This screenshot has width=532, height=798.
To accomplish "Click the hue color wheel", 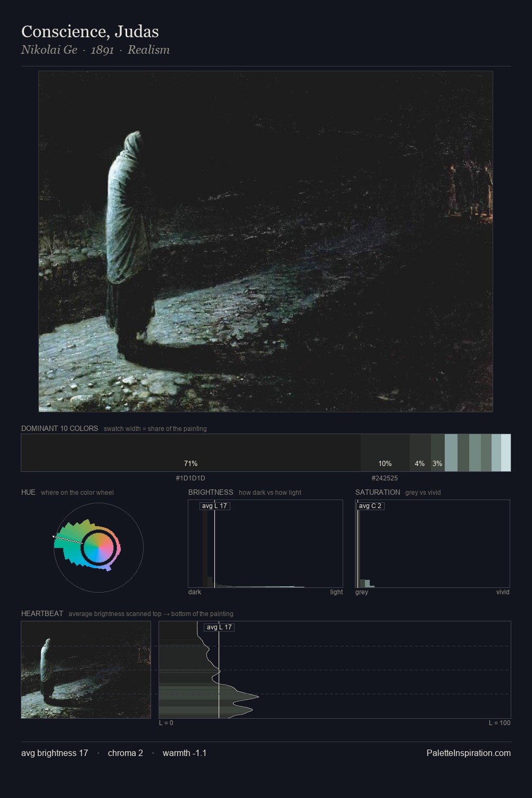I will (98, 547).
